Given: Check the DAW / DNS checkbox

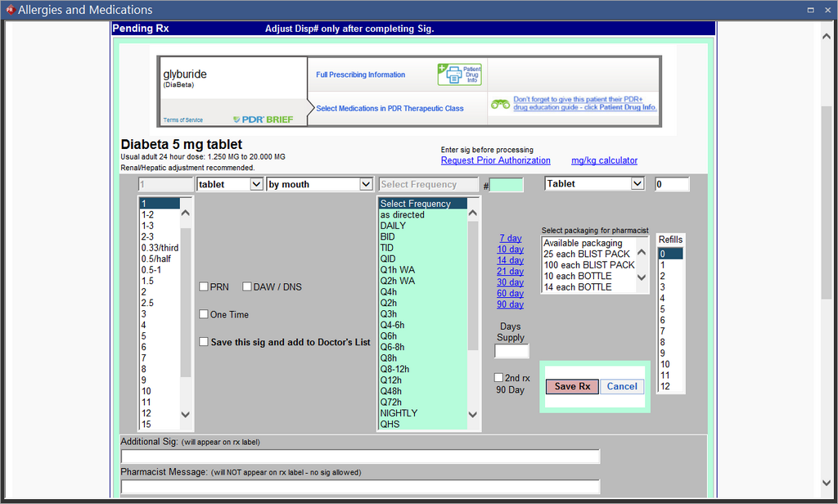Looking at the screenshot, I should pyautogui.click(x=246, y=287).
